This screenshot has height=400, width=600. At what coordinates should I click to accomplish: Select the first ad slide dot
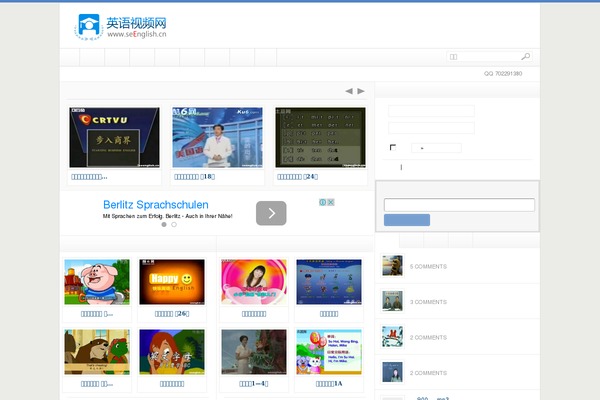click(164, 225)
